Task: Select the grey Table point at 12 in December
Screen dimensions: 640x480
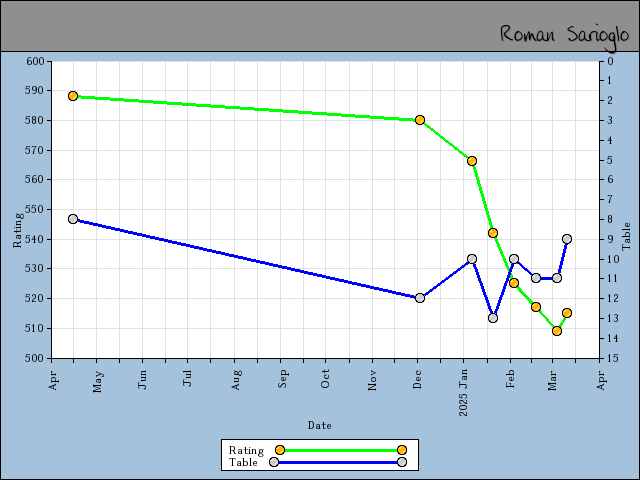Action: [x=420, y=298]
